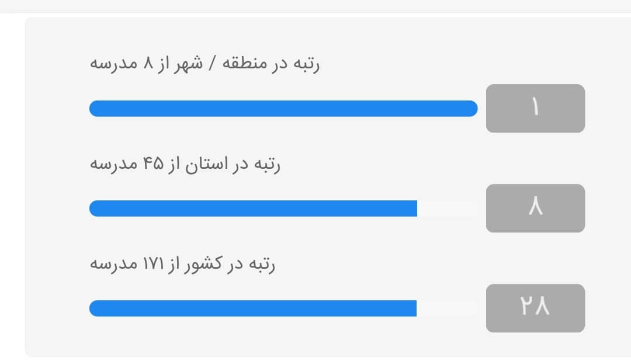
Task: Select the label "رتبه در منطقه / شهر از ۸ مدرسه"
Action: [204, 64]
